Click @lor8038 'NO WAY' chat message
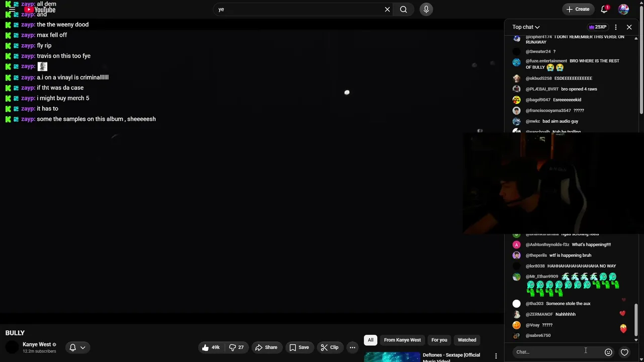The width and height of the screenshot is (644, 362). 582,266
